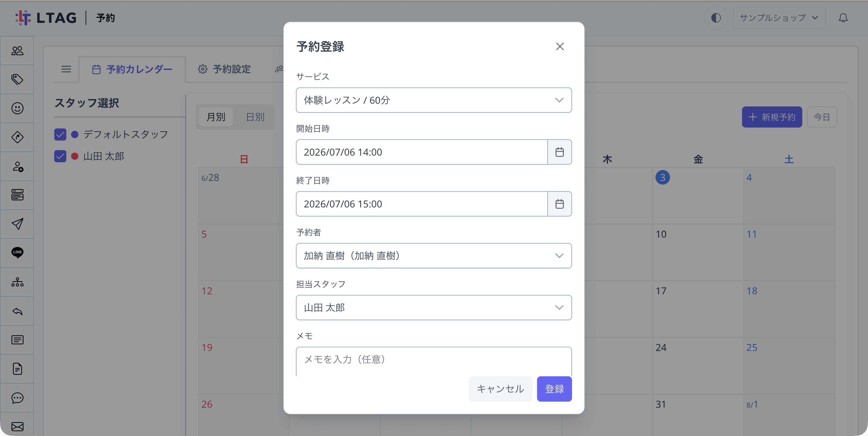Select calendar date 19 Sunday
The image size is (868, 436).
[206, 347]
